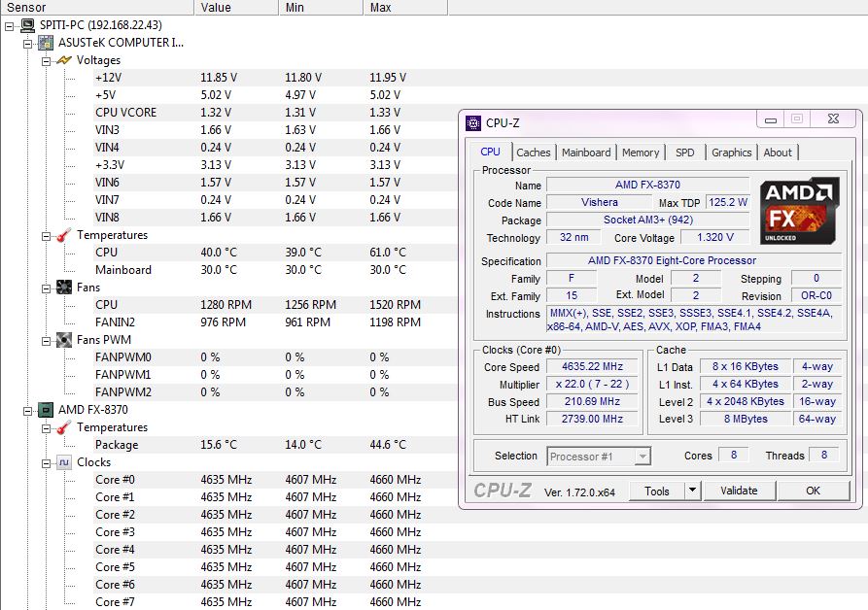The height and width of the screenshot is (610, 868).
Task: Select the Core #0 clock row
Action: tap(275, 480)
